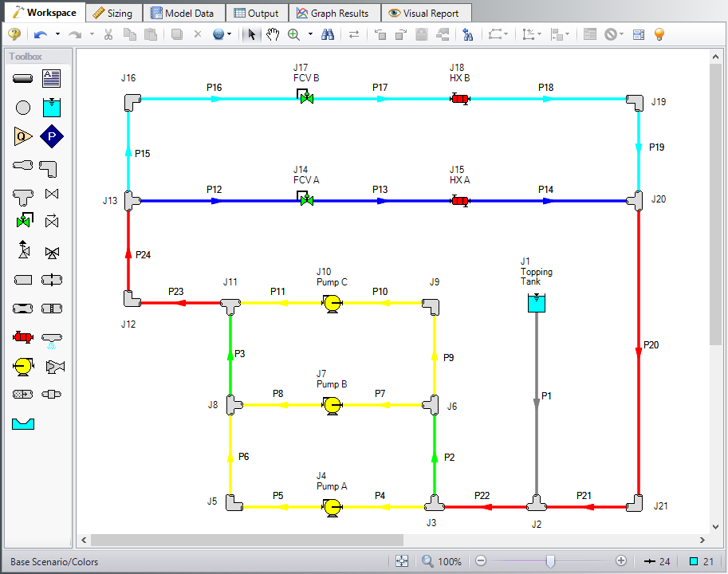Open the Graph Results tab
This screenshot has height=574, width=728.
tap(335, 13)
